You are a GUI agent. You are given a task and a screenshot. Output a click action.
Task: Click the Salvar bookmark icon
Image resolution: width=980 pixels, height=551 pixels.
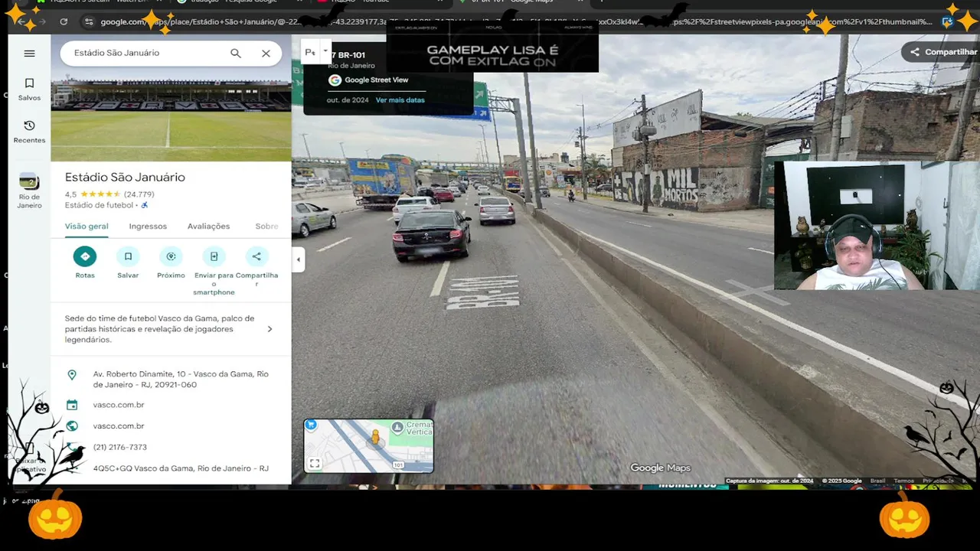point(128,256)
